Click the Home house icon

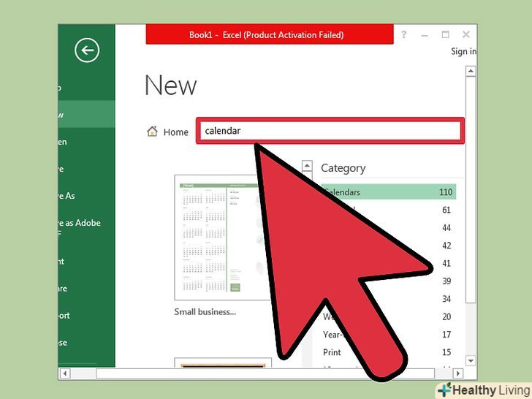(x=152, y=132)
